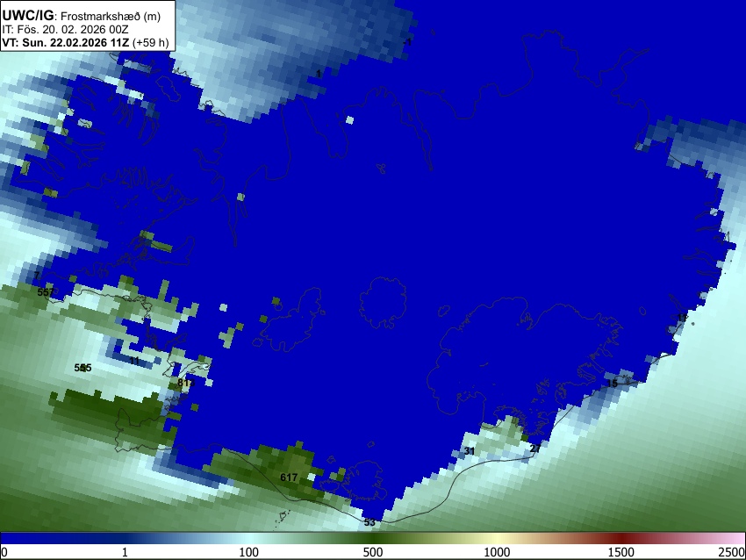Click the 'VT: Sun. 22.02.2026 11Z (+59 h)' line
Viewport: 746px width, 560px height.
[85, 42]
